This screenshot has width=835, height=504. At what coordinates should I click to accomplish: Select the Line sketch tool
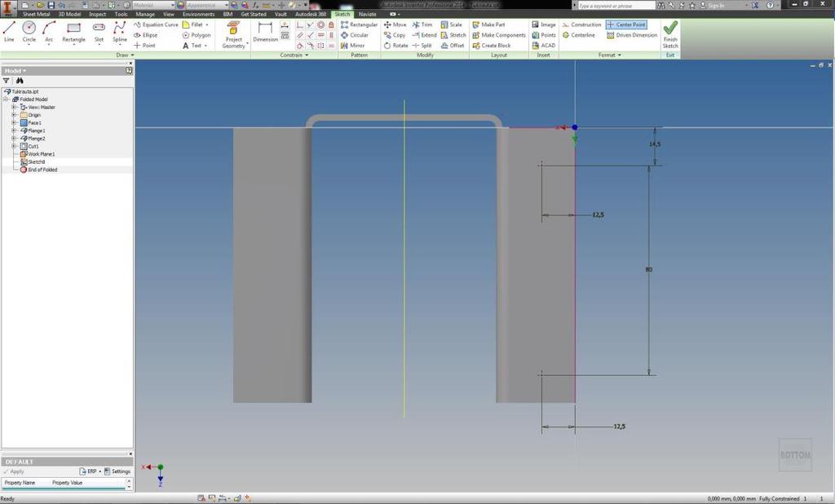(x=9, y=32)
